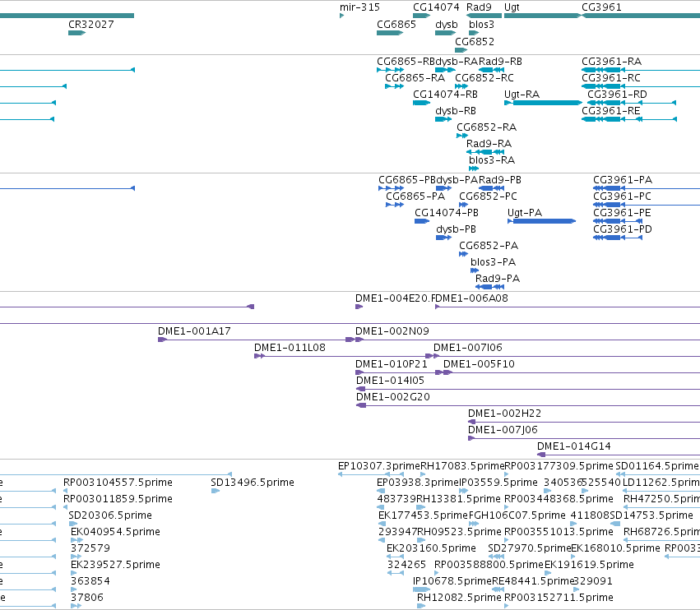The height and width of the screenshot is (610, 700).
Task: Click EST SD20306.5prime
Action: coord(110,515)
